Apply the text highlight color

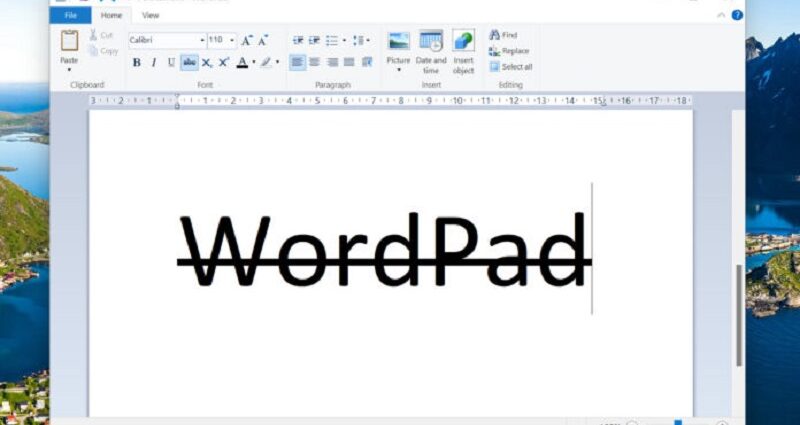point(266,62)
